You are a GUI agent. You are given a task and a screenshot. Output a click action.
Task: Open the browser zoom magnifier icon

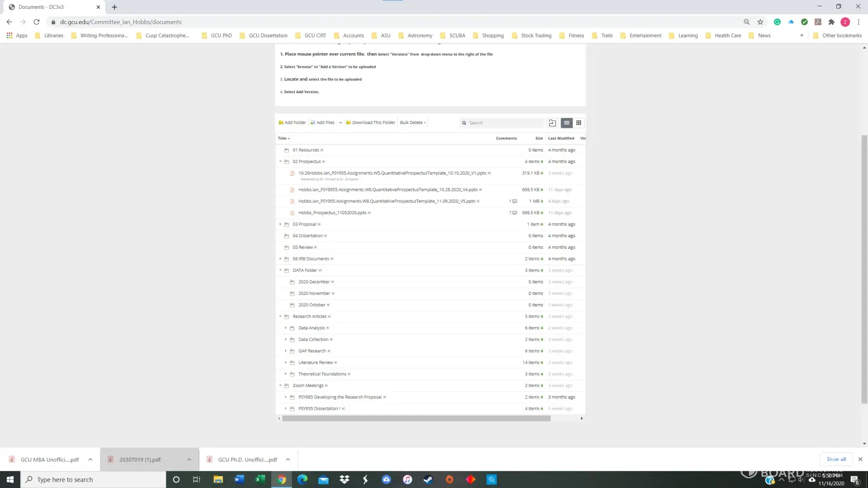[x=746, y=22]
